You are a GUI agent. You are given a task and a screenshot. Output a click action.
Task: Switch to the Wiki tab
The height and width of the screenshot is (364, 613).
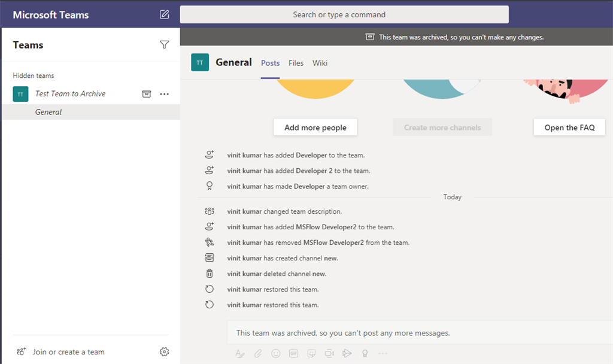320,63
